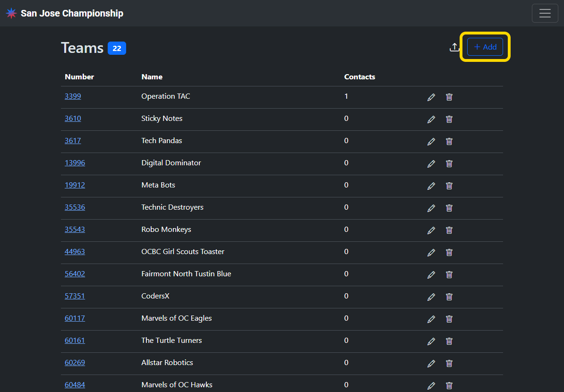Open the hamburger navigation menu

click(545, 13)
